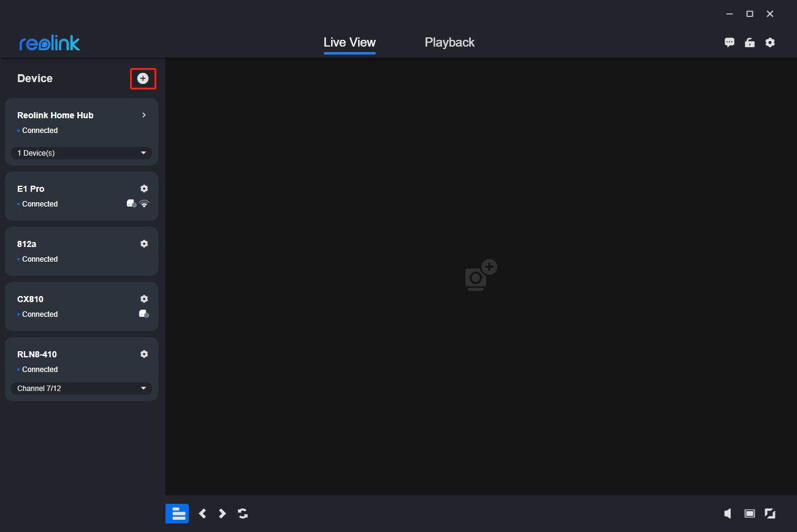Click the Reolink logo
Screen dimensions: 797x532
click(50, 43)
